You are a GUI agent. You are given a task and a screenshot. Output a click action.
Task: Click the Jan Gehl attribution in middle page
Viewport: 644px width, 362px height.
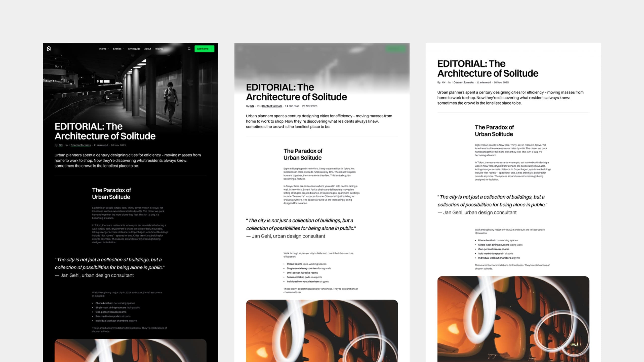(x=286, y=236)
